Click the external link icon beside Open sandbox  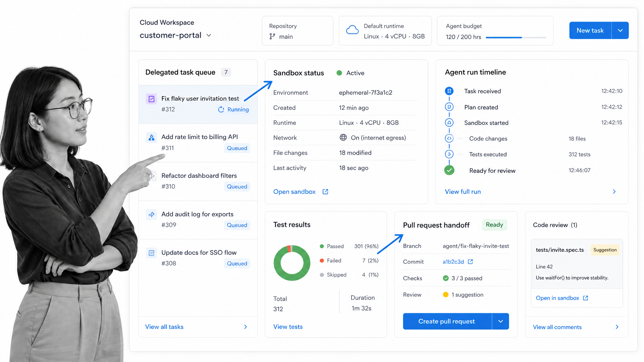(x=325, y=192)
